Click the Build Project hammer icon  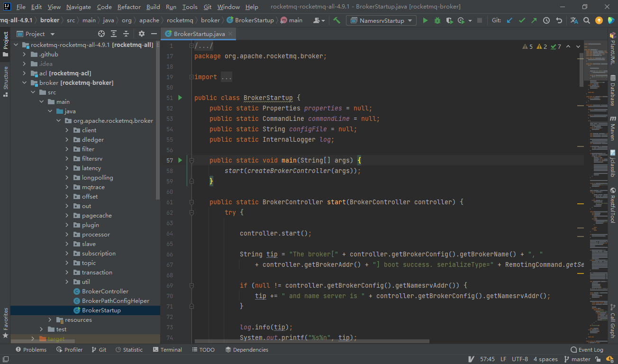pyautogui.click(x=337, y=20)
